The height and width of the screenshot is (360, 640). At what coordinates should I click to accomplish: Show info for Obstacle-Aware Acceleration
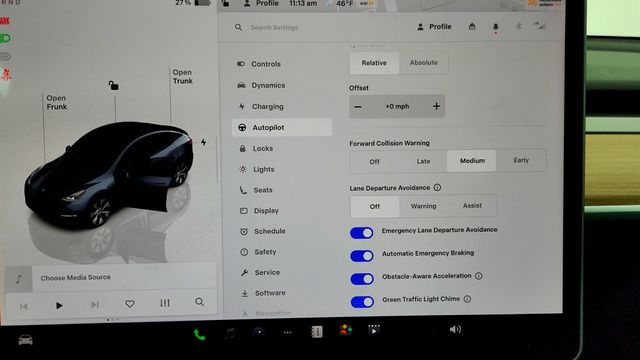coord(479,276)
